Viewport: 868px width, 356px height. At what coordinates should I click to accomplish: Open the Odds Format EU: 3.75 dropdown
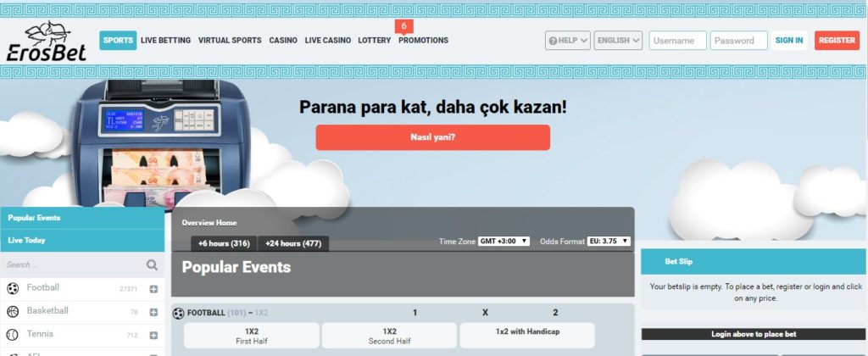tap(609, 242)
